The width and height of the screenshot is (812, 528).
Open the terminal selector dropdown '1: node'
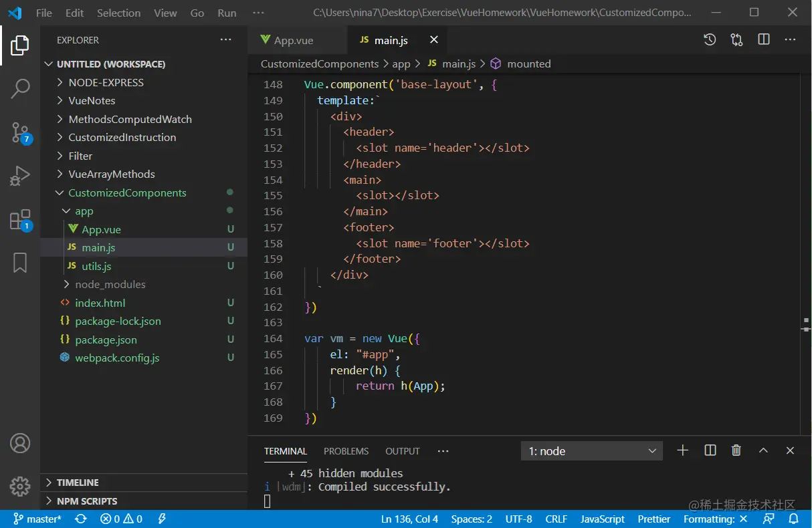coord(591,451)
